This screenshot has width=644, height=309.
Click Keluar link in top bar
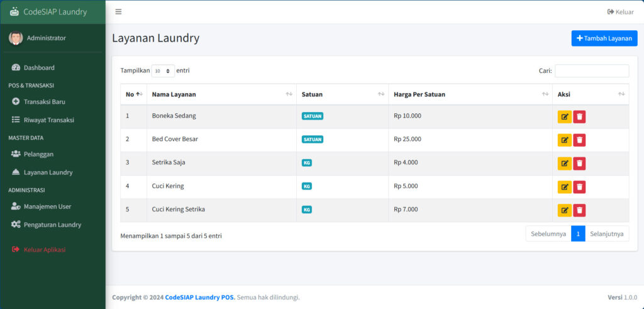(620, 12)
